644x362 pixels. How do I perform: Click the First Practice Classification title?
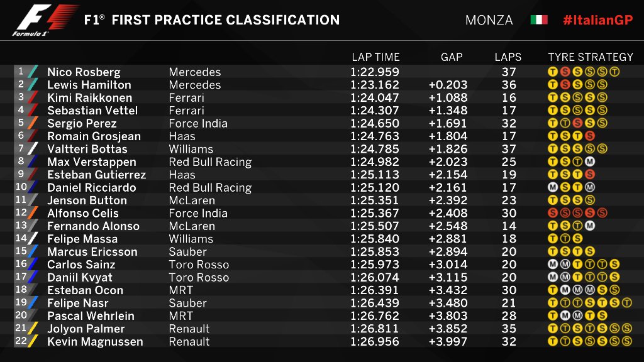212,20
